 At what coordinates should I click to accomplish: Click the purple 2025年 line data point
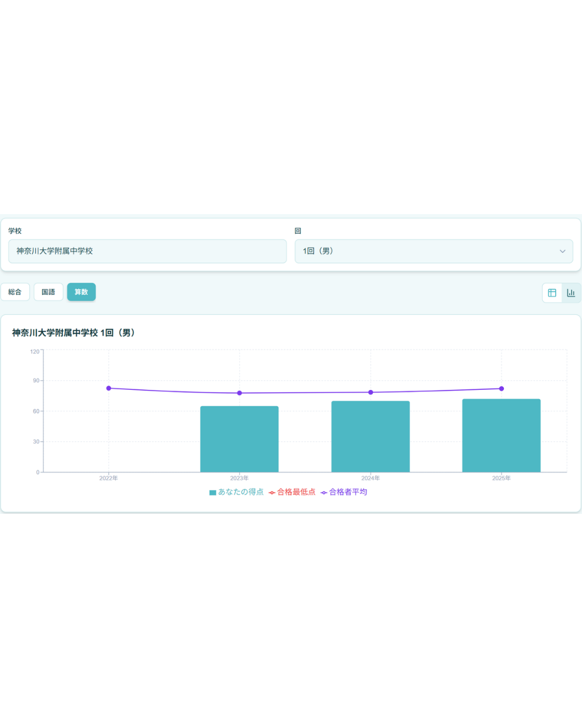pos(501,389)
